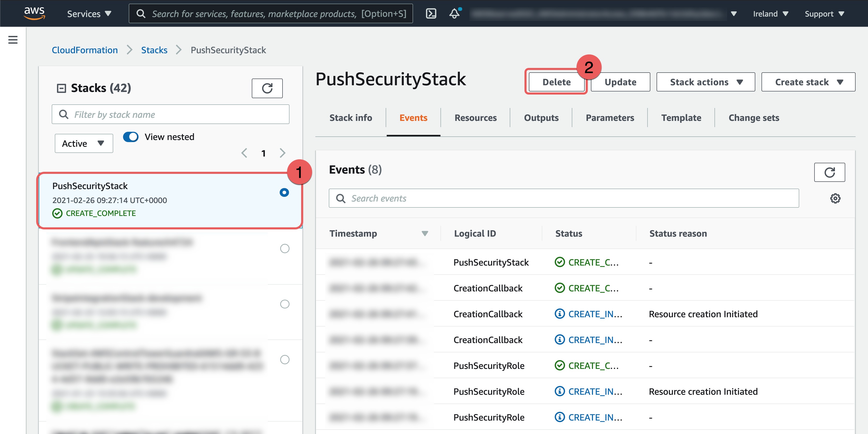Open the notifications bell
Image resolution: width=868 pixels, height=434 pixels.
coord(455,13)
